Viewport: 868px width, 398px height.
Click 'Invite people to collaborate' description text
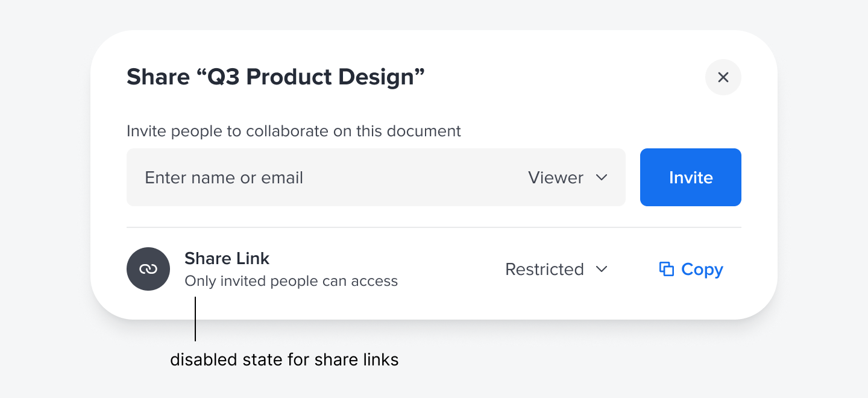[294, 131]
